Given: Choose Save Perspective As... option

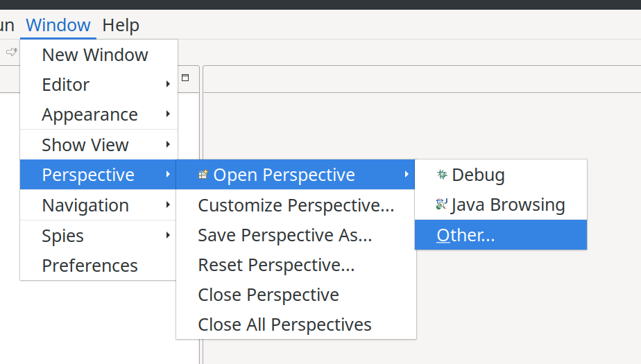Looking at the screenshot, I should 296,235.
